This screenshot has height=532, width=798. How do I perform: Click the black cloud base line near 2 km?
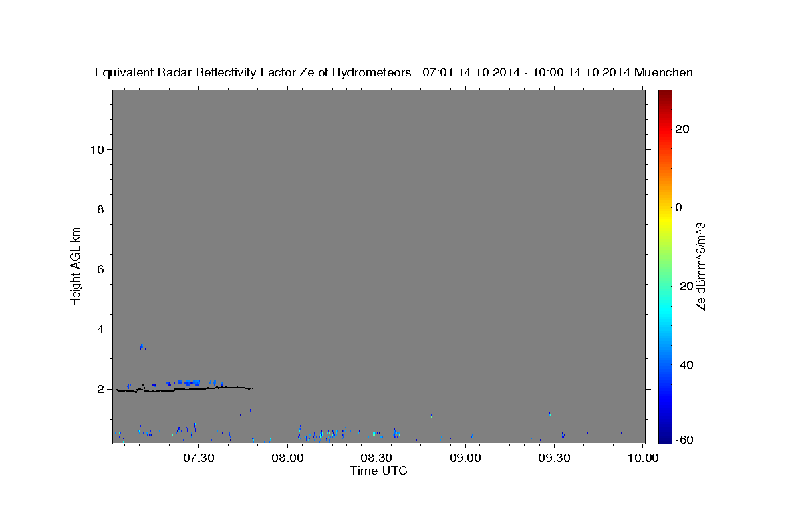[x=184, y=389]
